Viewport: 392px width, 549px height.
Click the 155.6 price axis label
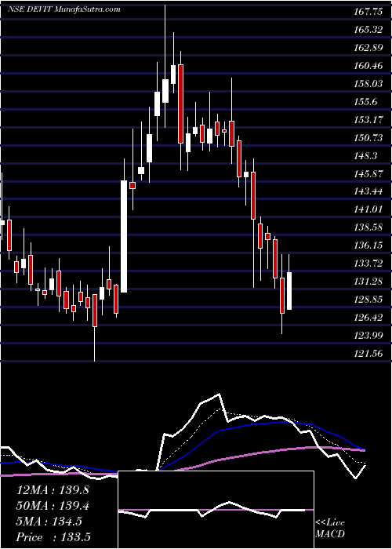(366, 102)
